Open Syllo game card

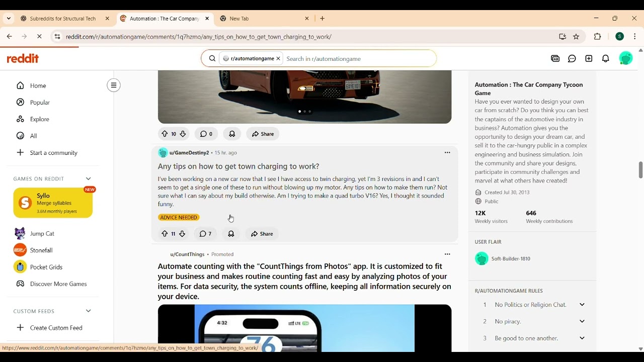click(53, 203)
